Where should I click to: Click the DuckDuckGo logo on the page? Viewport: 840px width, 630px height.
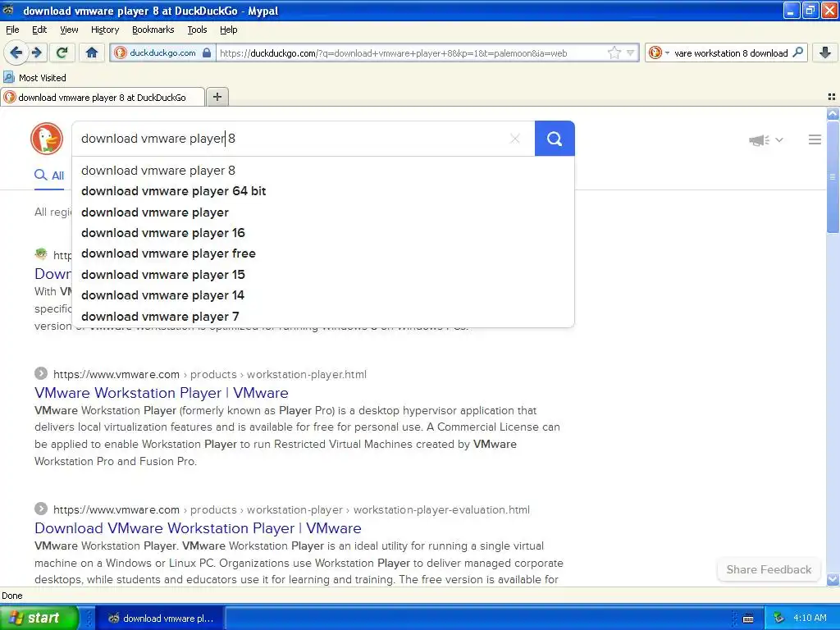coord(47,139)
